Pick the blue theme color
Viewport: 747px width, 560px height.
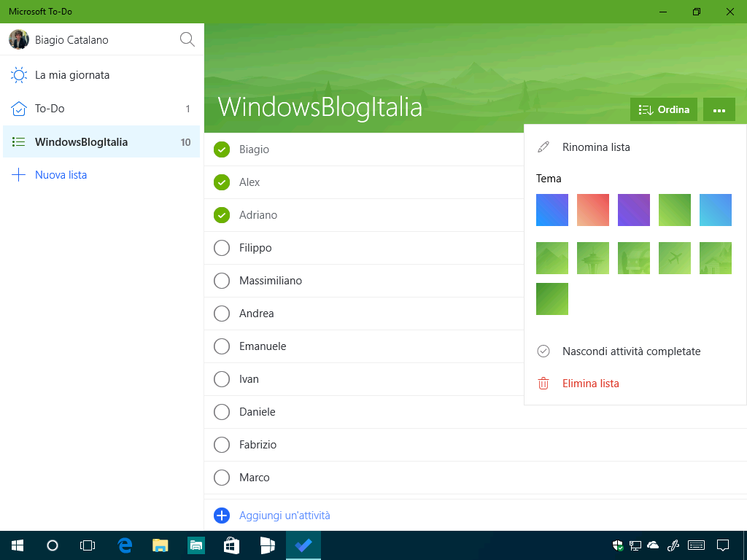click(x=552, y=210)
